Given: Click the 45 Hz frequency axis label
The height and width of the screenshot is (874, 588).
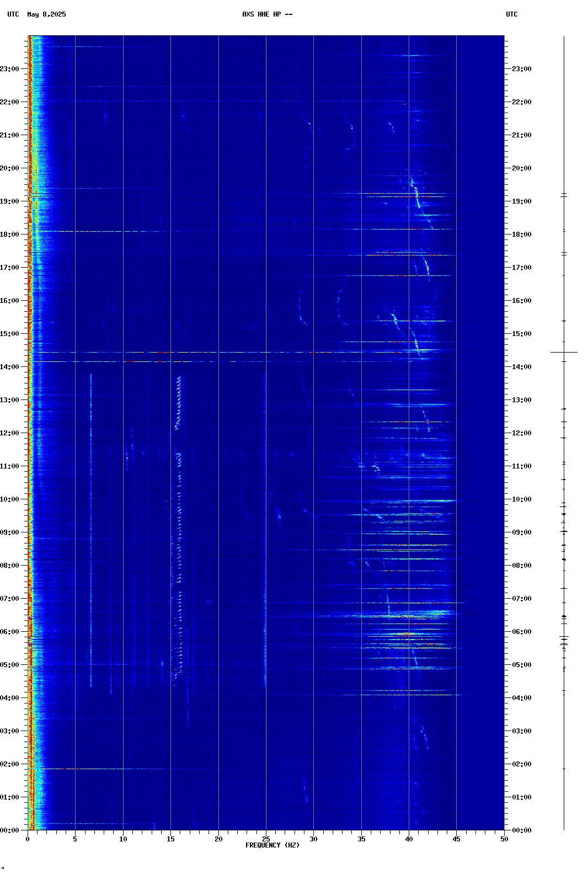Looking at the screenshot, I should pos(456,839).
